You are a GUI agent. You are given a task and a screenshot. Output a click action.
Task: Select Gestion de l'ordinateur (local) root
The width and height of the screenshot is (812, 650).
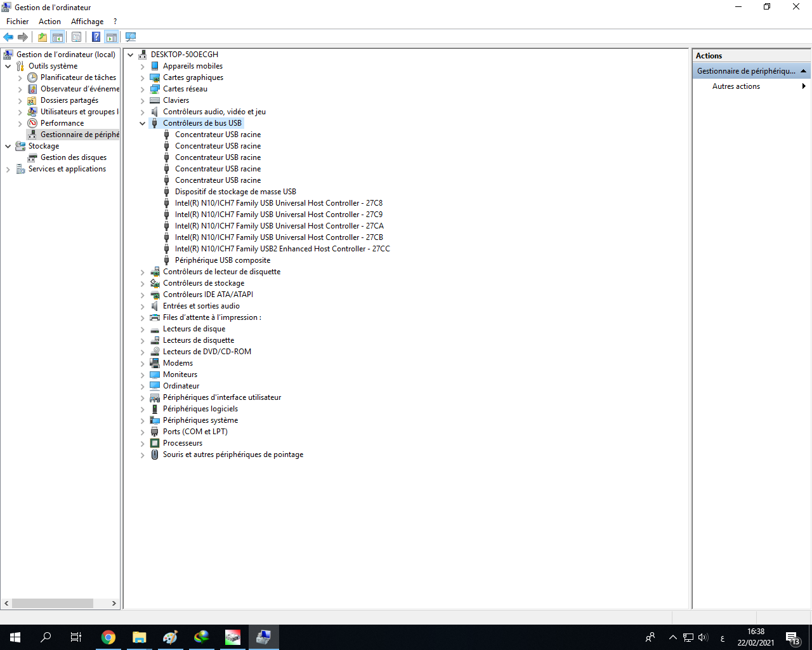66,55
